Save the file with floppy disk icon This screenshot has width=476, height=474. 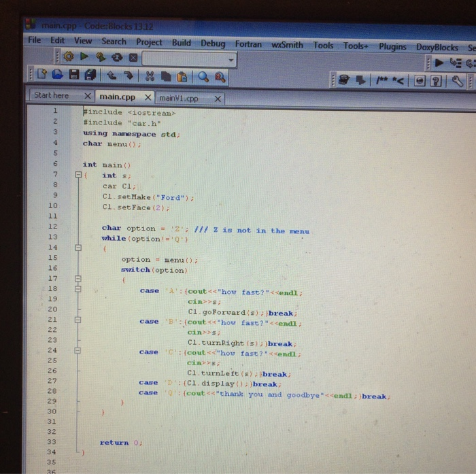click(73, 74)
